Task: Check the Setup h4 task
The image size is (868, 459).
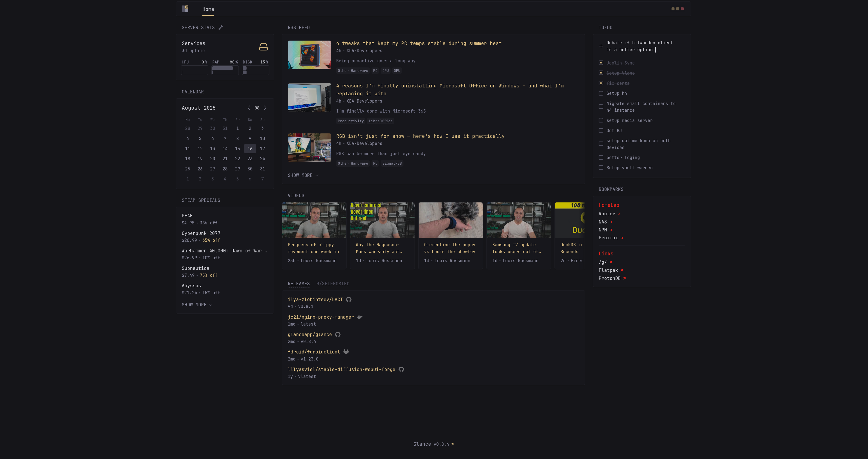Action: pos(601,93)
